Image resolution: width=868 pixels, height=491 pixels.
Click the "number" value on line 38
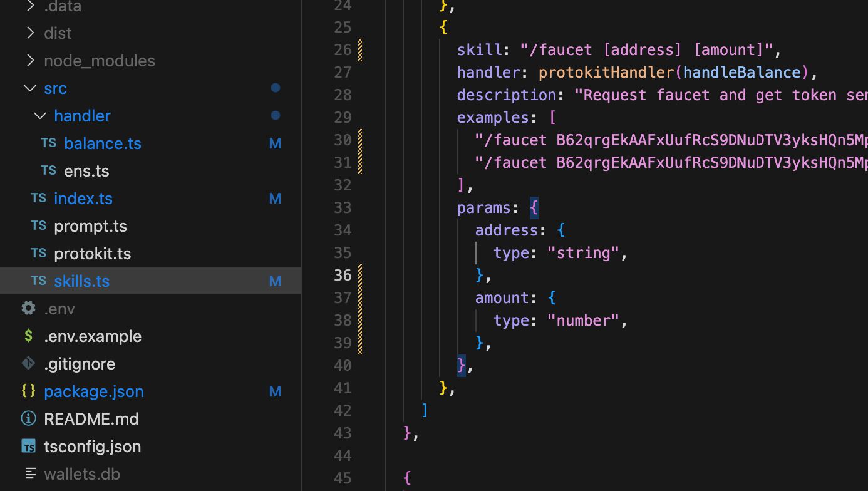pyautogui.click(x=583, y=320)
